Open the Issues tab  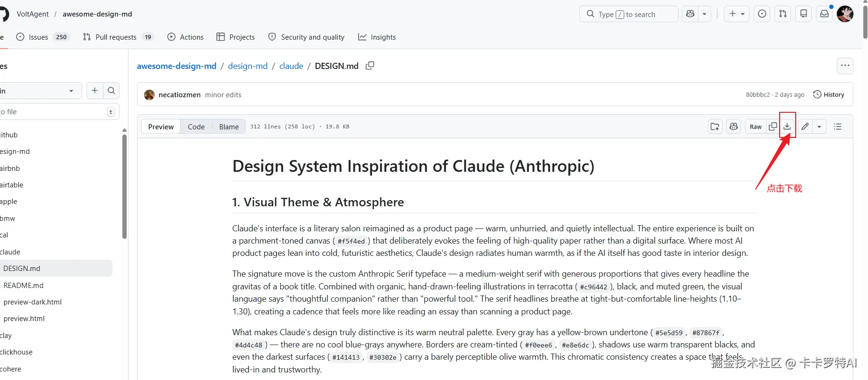coord(43,37)
